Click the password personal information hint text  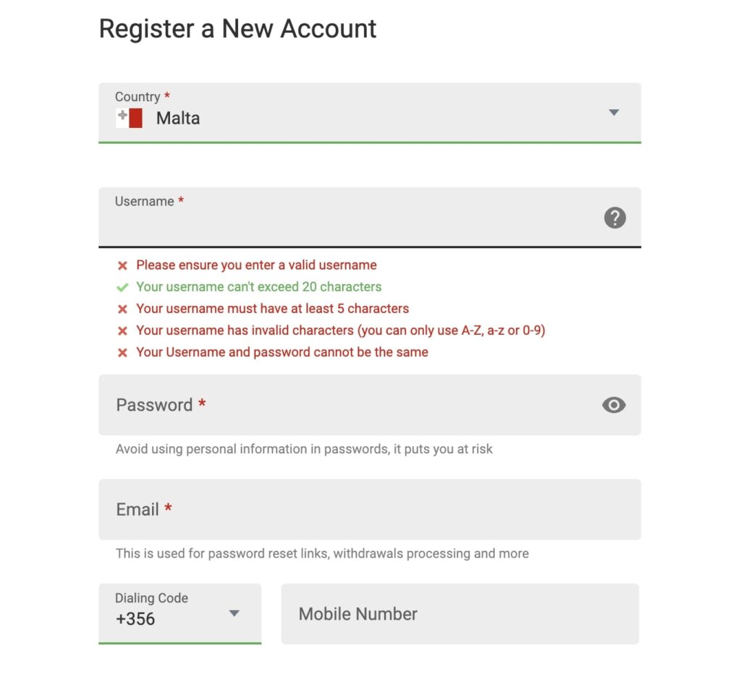304,449
